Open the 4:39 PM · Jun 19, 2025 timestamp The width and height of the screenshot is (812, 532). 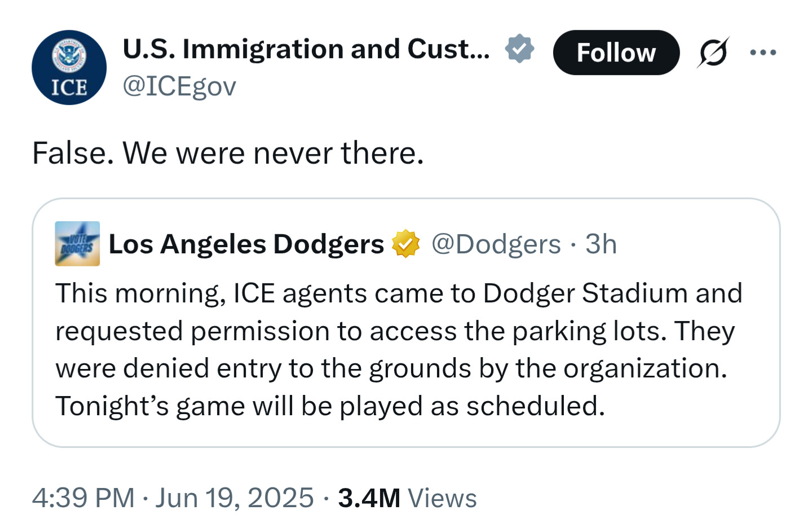tap(173, 498)
